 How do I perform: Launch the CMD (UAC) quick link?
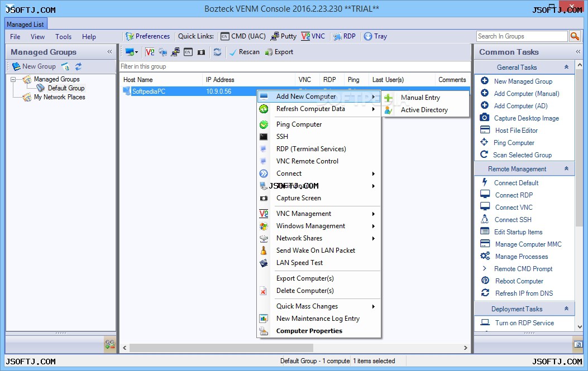coord(243,36)
